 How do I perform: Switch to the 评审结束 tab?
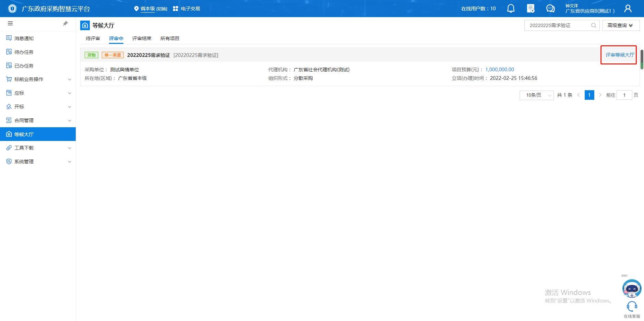pos(142,38)
